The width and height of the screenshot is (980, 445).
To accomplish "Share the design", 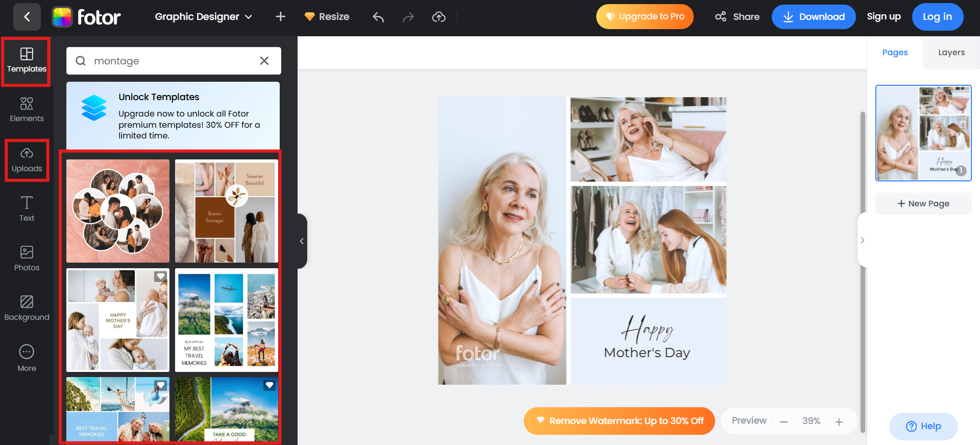I will coord(737,17).
